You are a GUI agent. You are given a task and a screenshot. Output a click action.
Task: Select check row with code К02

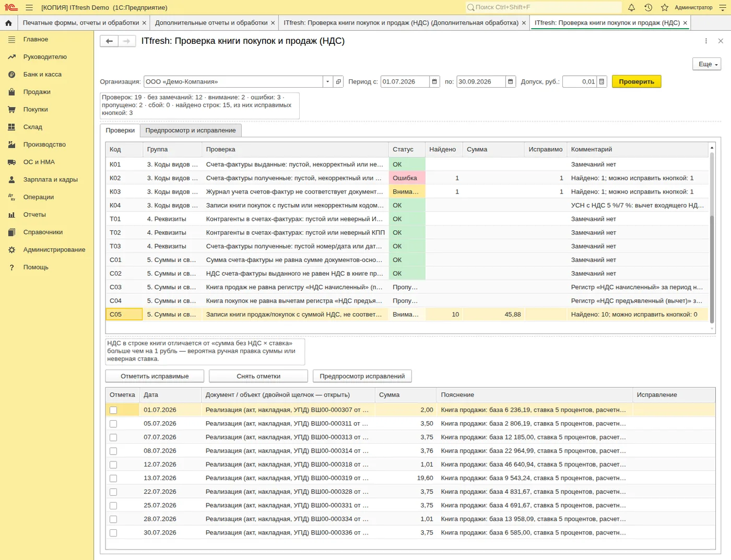coord(407,178)
